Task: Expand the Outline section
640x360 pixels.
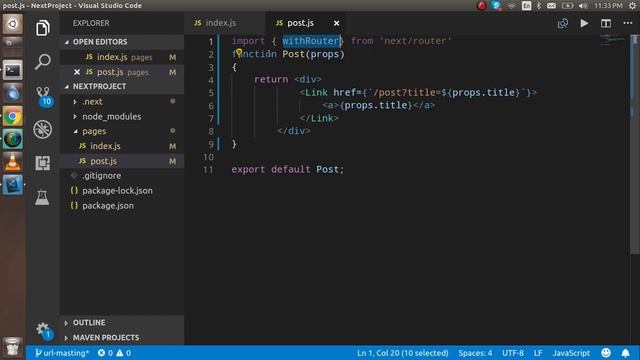Action: pos(122,322)
